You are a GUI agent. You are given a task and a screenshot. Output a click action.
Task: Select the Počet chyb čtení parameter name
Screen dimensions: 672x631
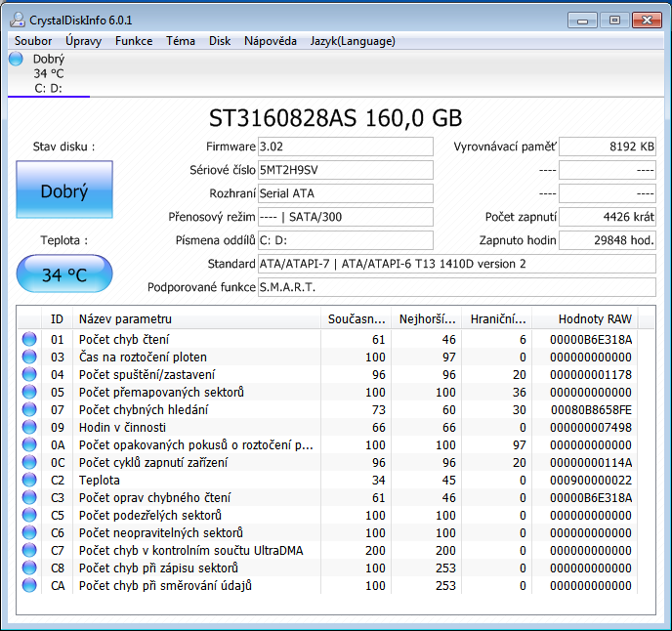124,340
